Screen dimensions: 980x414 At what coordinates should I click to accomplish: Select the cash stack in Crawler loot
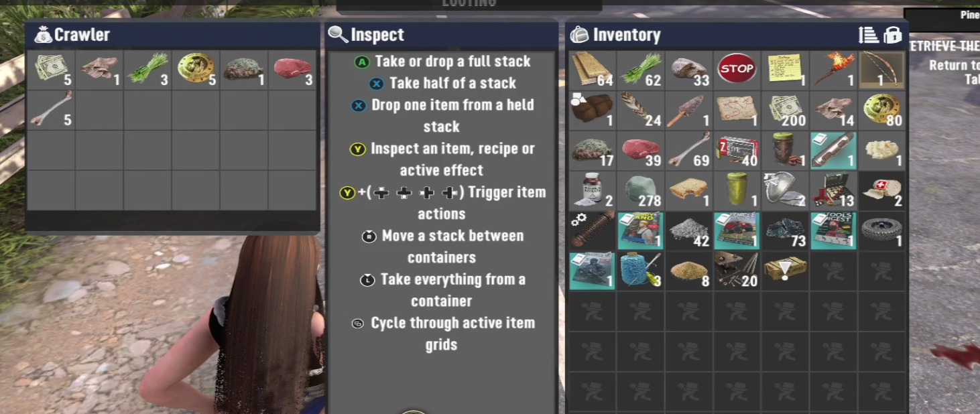[x=52, y=70]
